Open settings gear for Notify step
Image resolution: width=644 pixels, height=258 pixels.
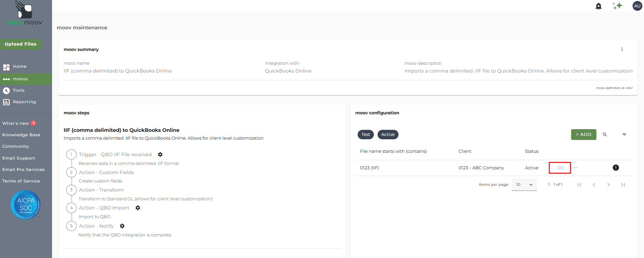coord(122,226)
